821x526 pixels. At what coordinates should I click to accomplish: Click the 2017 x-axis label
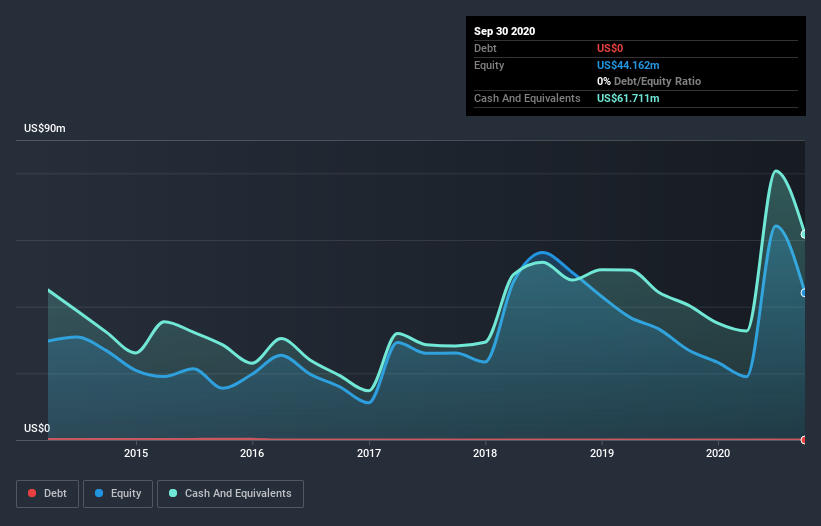coord(369,453)
